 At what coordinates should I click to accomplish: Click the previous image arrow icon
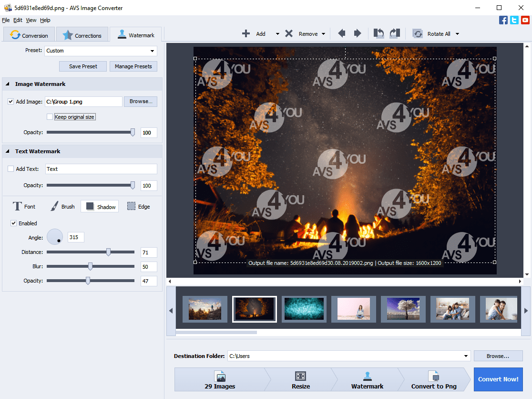pyautogui.click(x=341, y=33)
